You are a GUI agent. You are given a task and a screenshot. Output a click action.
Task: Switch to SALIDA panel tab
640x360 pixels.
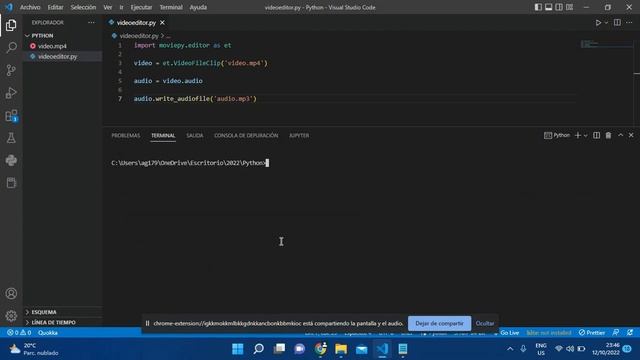pyautogui.click(x=195, y=136)
